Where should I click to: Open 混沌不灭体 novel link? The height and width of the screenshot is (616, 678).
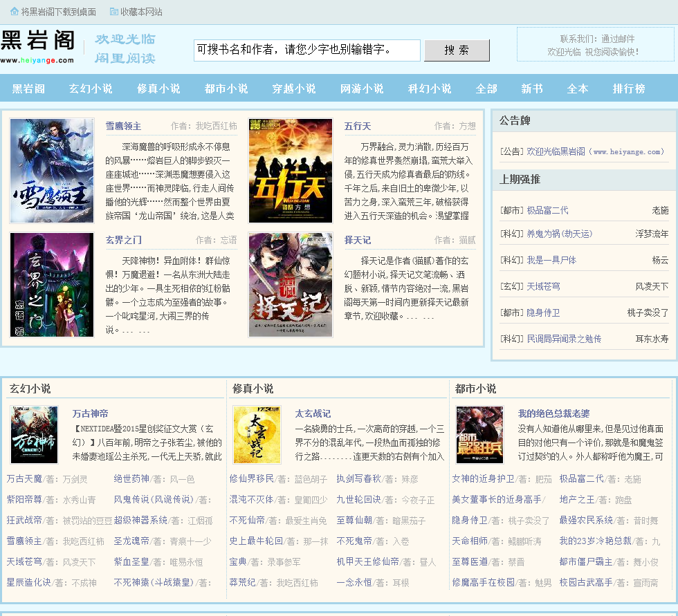[252, 500]
